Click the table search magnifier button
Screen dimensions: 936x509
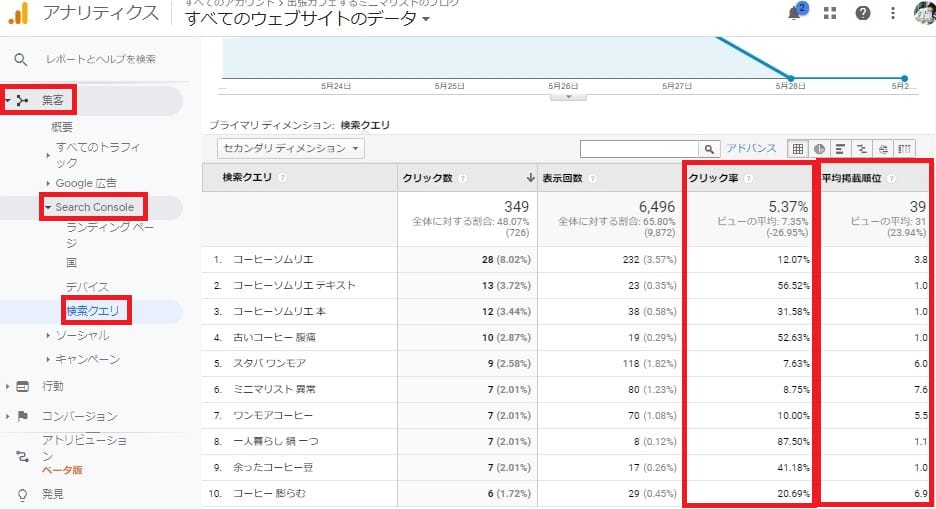pyautogui.click(x=709, y=149)
